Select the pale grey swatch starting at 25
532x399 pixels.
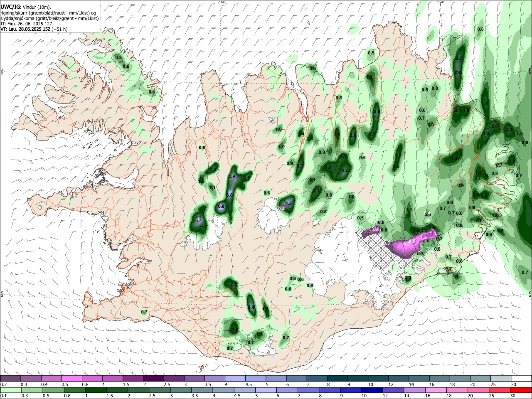click(501, 379)
